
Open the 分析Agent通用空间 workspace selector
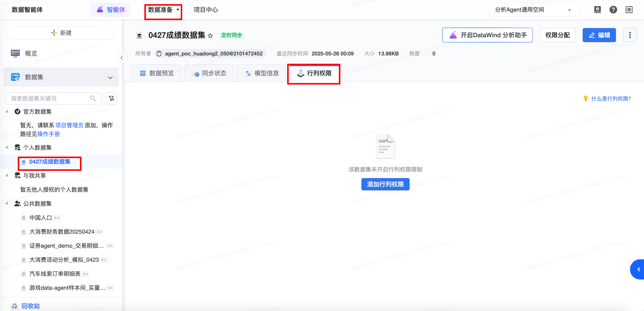534,10
